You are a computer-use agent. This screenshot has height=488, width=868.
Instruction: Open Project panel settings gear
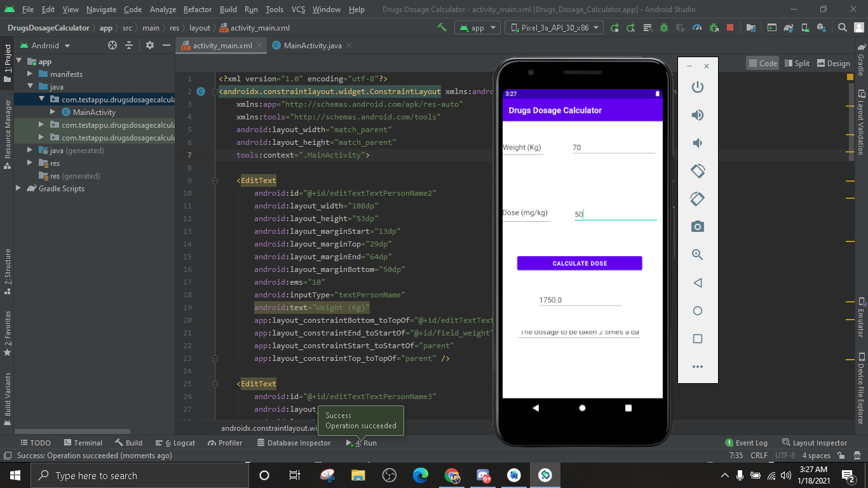click(150, 45)
